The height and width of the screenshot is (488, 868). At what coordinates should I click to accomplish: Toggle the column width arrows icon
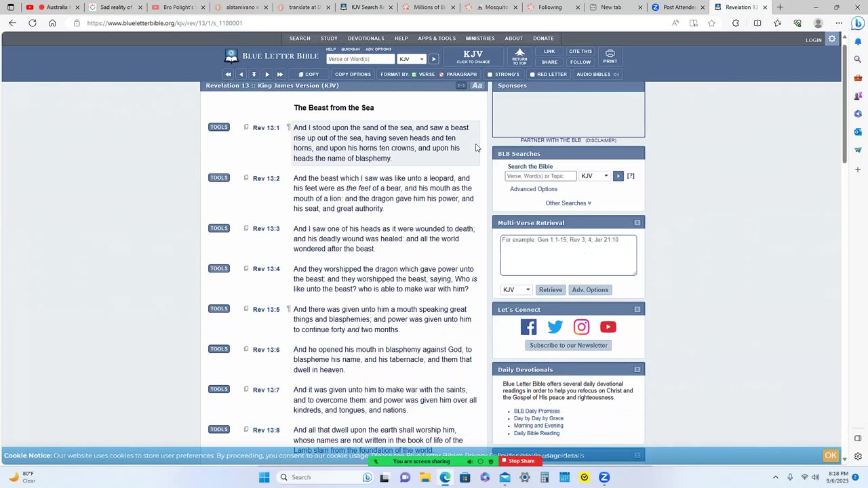(x=461, y=85)
